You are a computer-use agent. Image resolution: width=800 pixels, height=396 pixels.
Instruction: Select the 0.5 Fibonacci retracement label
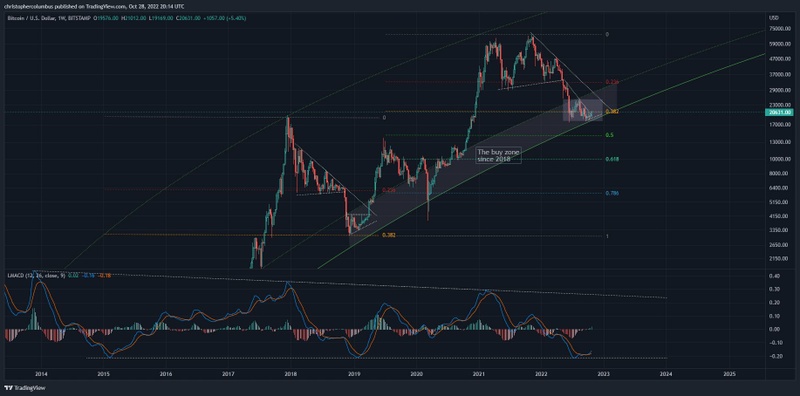609,135
